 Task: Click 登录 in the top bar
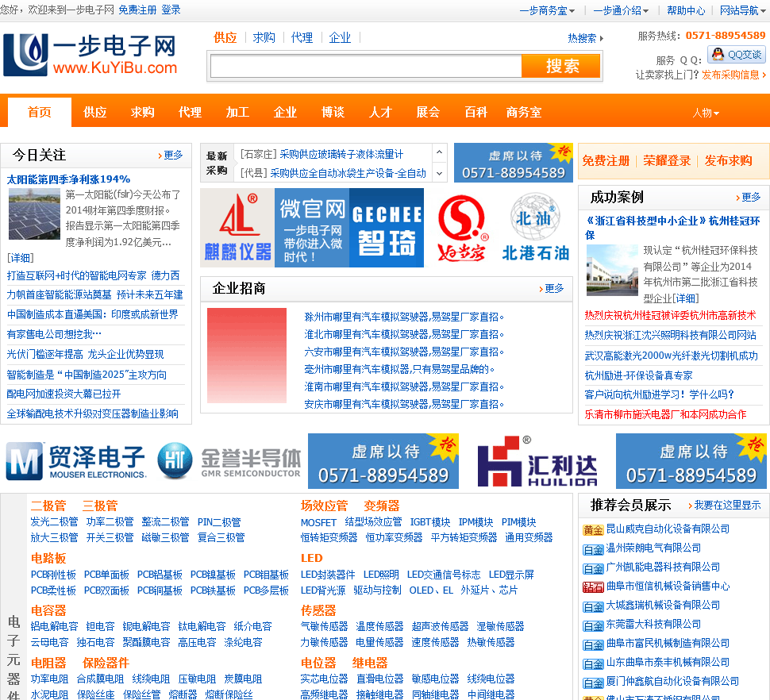click(171, 10)
